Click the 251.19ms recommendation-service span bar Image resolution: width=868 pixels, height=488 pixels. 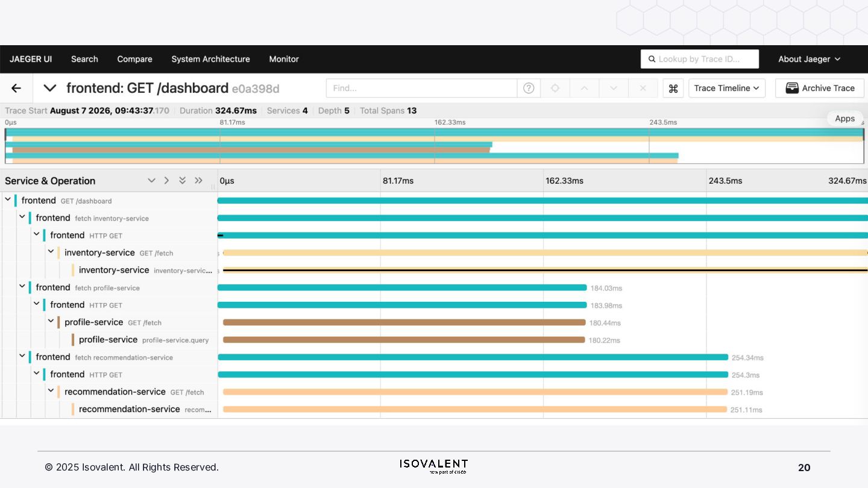point(476,392)
